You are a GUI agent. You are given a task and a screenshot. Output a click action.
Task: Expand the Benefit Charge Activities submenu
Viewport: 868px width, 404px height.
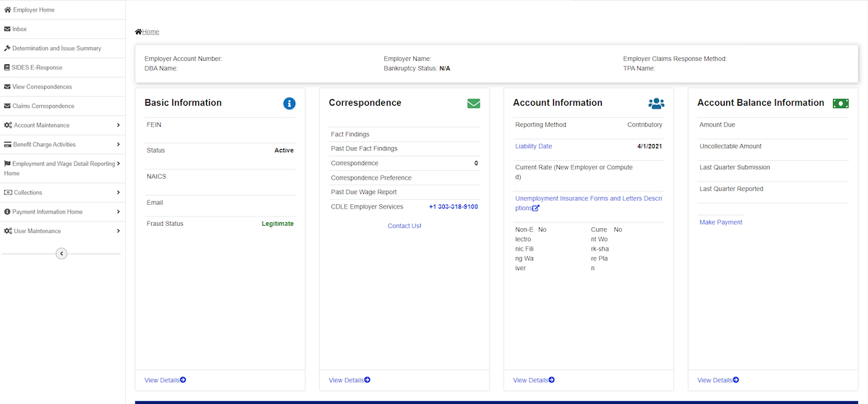coord(118,145)
